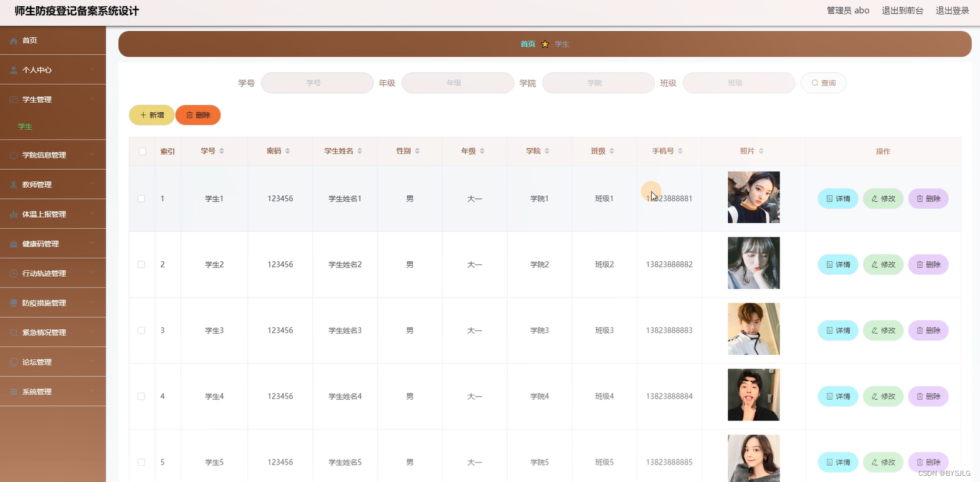This screenshot has width=980, height=482.
Task: Expand the 个人中心 menu chevron
Action: point(93,69)
